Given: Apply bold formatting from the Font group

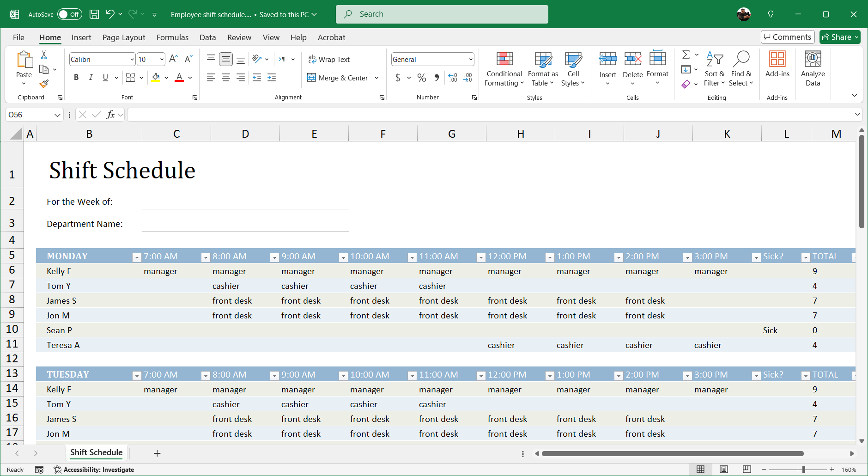Looking at the screenshot, I should tap(76, 77).
